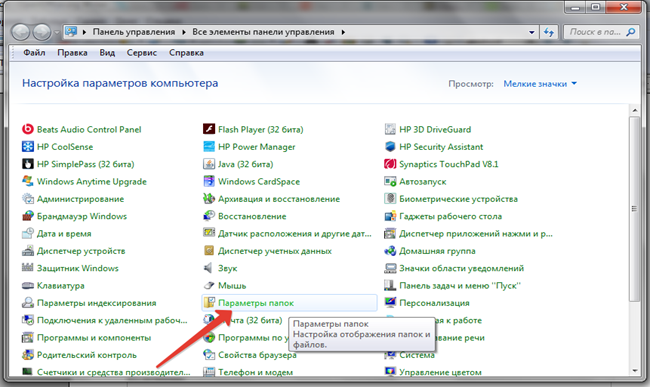
Task: Open the address bar history dropdown arrow
Action: pyautogui.click(x=531, y=32)
